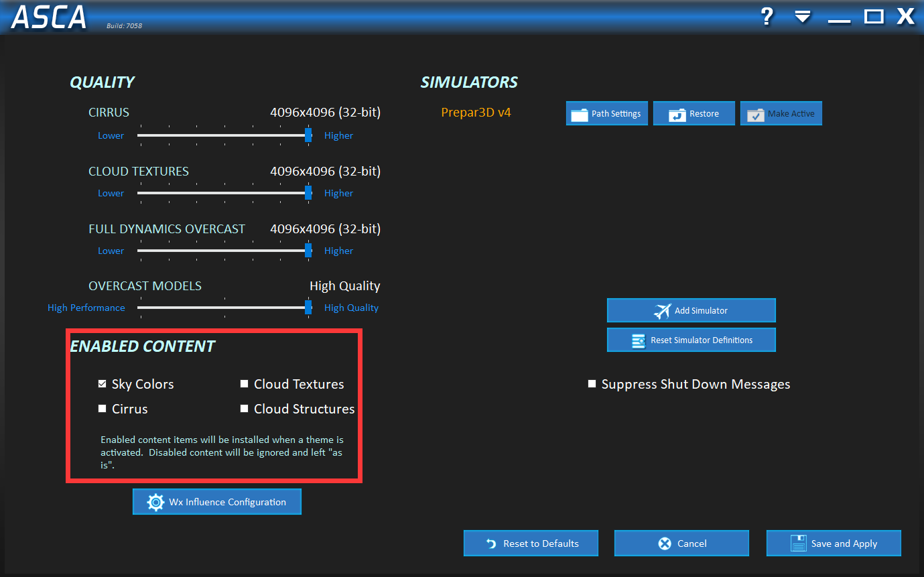
Task: Click the Cirrus 4096x4096 (32-bit) value
Action: [x=325, y=113]
